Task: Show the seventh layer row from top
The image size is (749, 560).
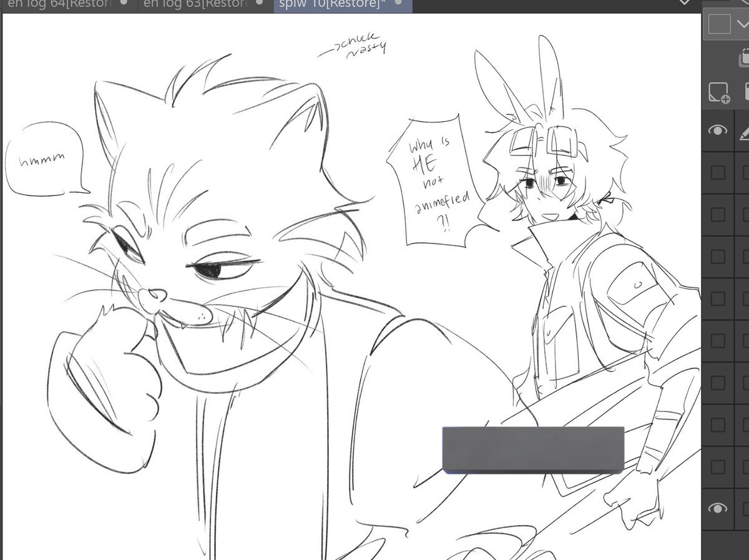Action: 718,382
